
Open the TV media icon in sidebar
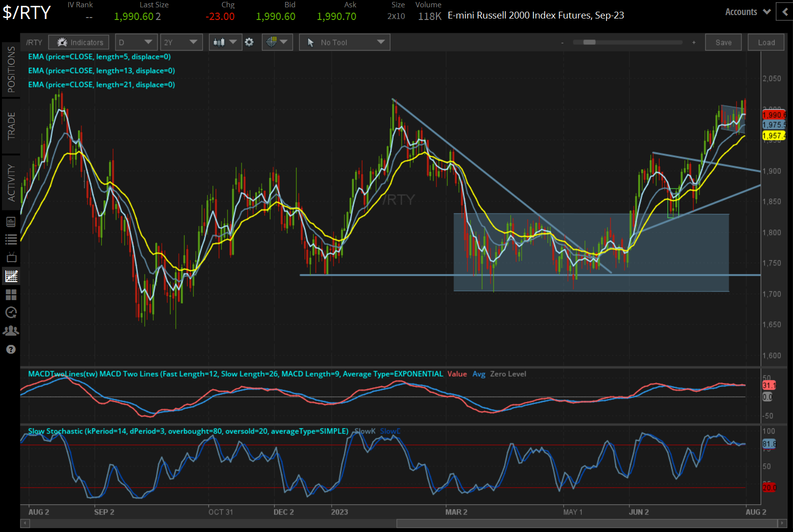[11, 257]
